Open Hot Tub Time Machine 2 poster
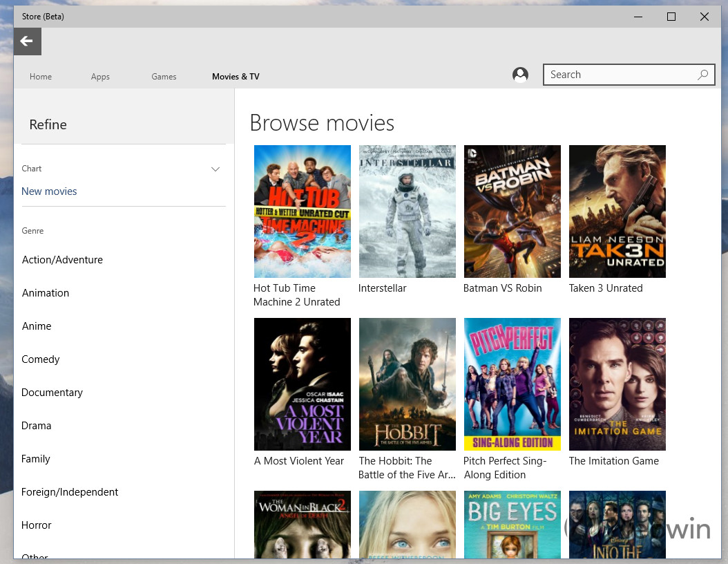 point(303,211)
